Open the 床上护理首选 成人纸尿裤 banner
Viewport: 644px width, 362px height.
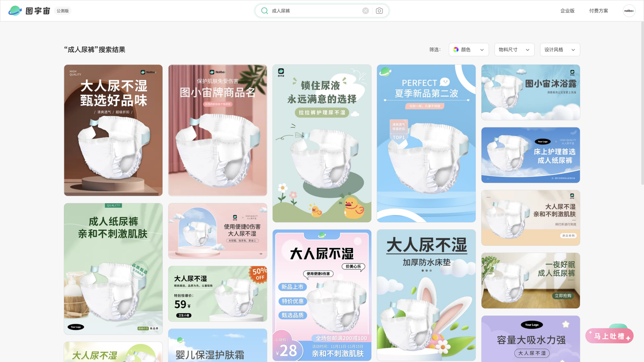click(531, 155)
